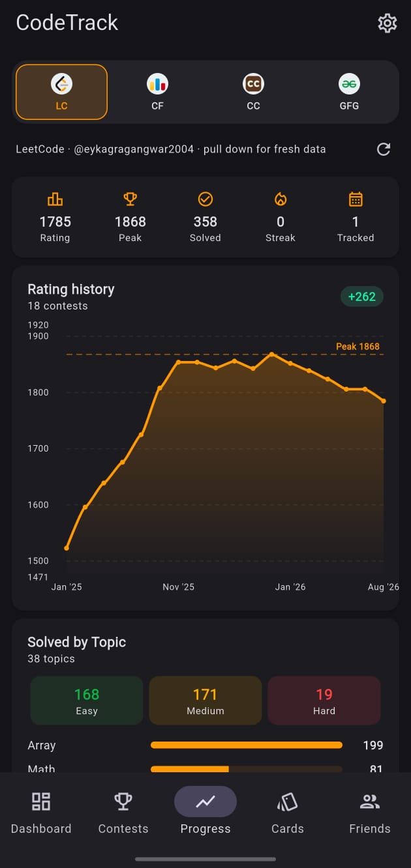Click the 199 Array solved count

coord(373,745)
